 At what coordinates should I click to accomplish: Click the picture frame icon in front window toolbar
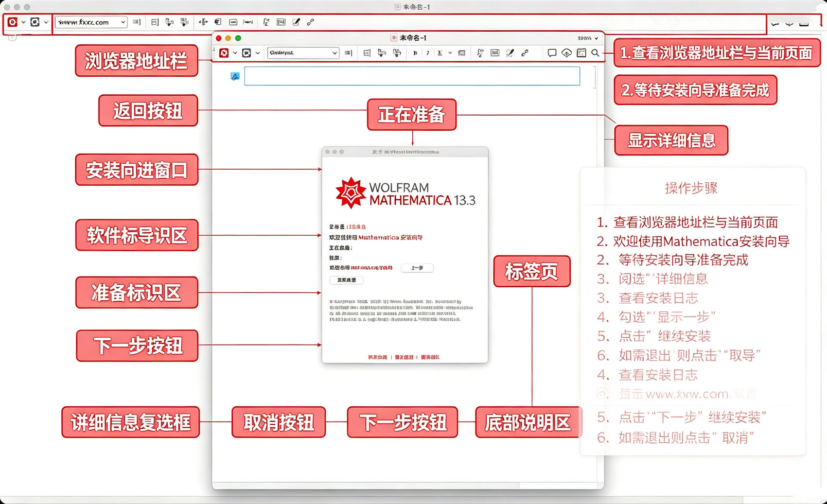coord(495,53)
